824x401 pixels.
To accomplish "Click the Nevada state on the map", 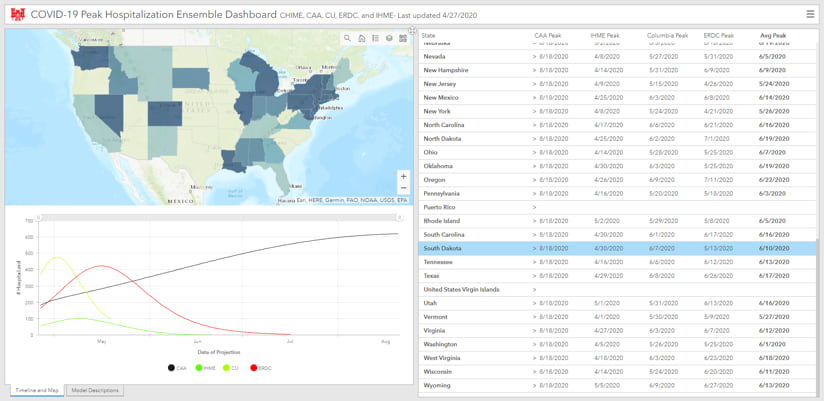I will coord(109,113).
